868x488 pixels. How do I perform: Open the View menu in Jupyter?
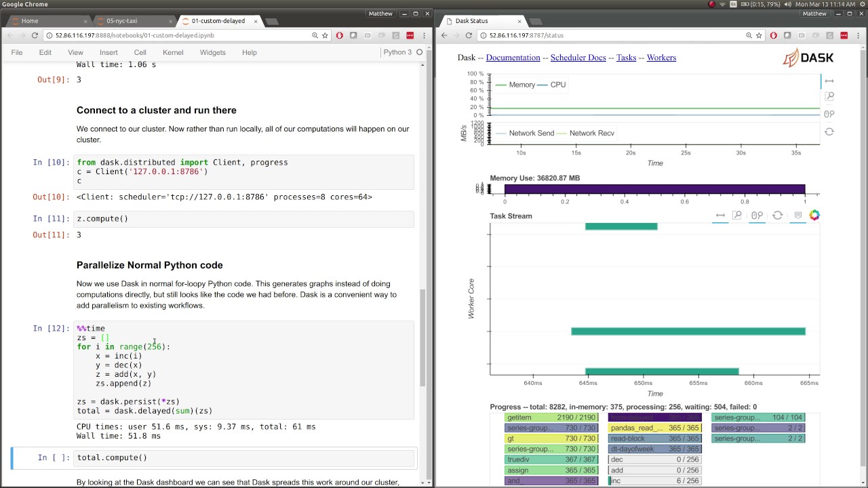point(75,52)
